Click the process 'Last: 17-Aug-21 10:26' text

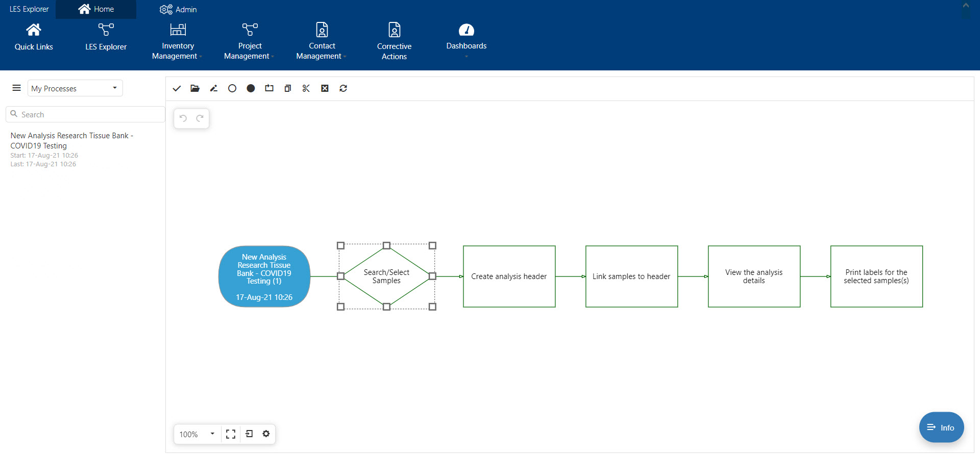pos(43,164)
